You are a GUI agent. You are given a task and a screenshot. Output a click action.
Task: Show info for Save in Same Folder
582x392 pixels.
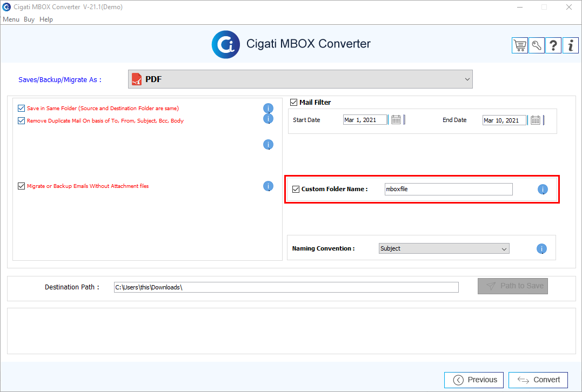point(269,109)
